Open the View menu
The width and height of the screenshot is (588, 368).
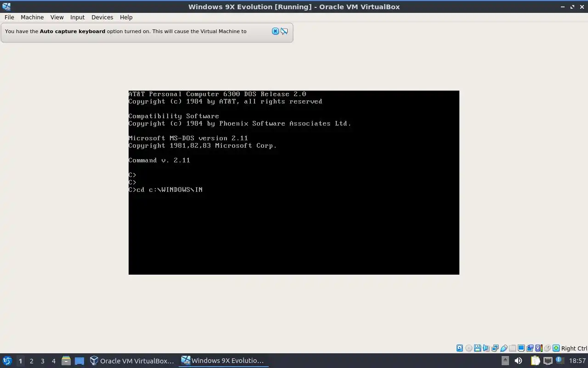click(x=57, y=17)
